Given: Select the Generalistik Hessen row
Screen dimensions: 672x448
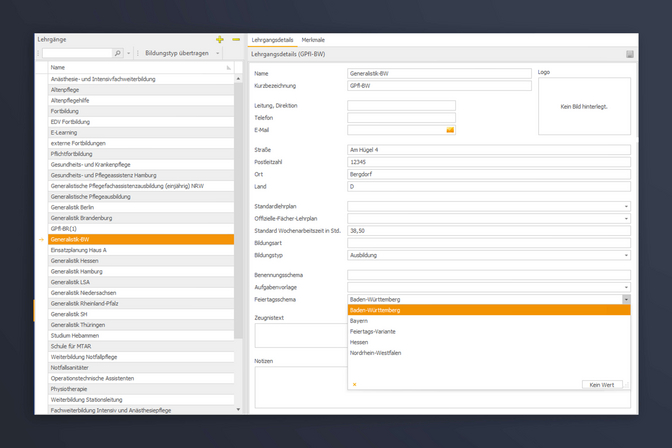Looking at the screenshot, I should [141, 261].
